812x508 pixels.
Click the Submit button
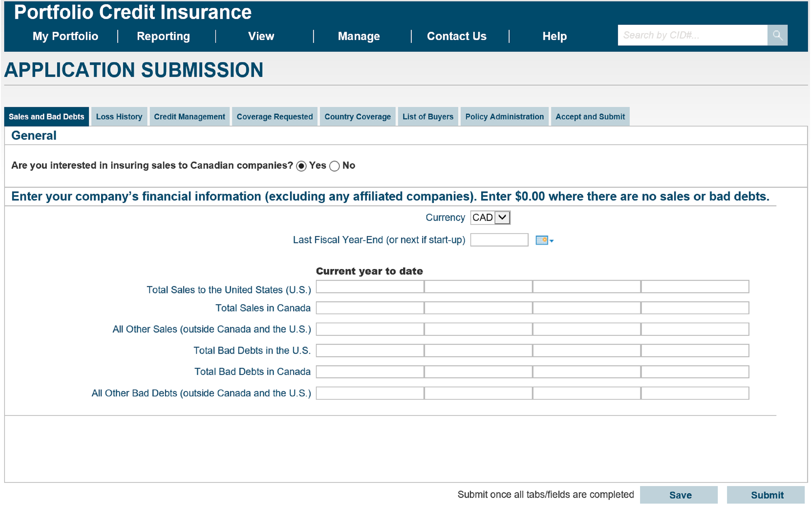pos(766,495)
